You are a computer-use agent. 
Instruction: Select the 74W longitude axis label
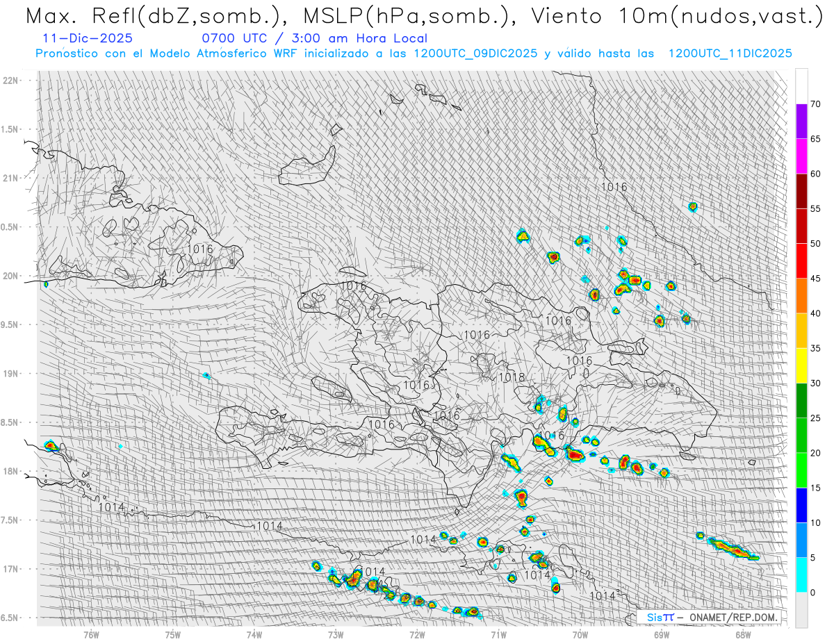pyautogui.click(x=254, y=634)
